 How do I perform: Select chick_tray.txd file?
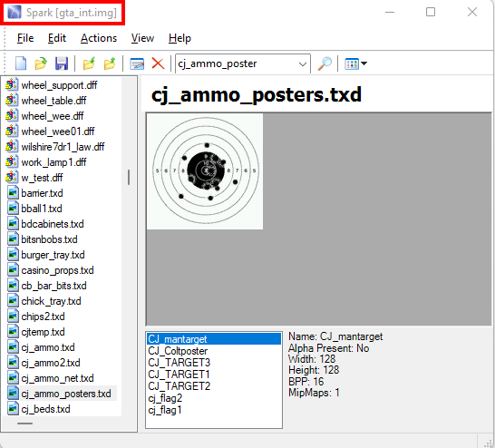51,301
